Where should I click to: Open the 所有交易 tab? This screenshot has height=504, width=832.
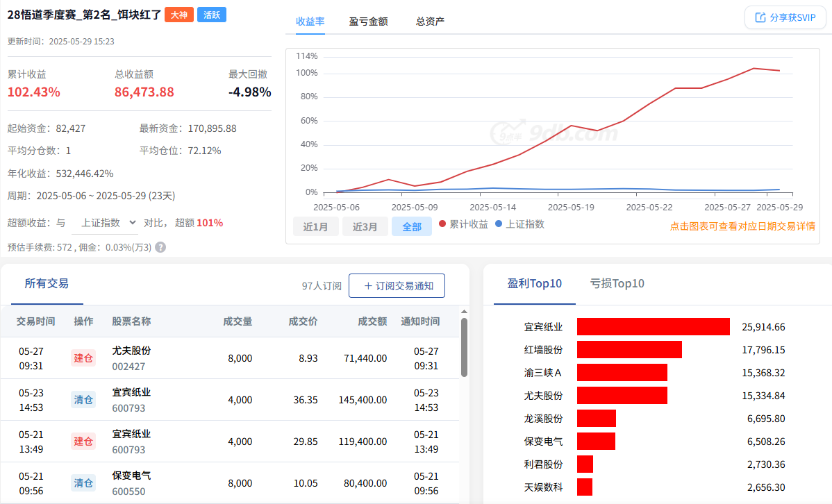coord(47,284)
